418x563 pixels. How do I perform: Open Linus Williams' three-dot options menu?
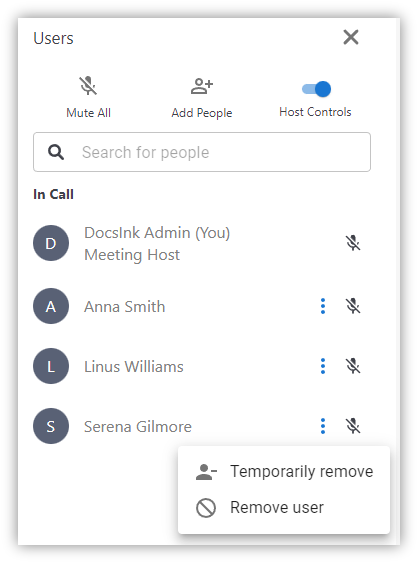(x=323, y=366)
